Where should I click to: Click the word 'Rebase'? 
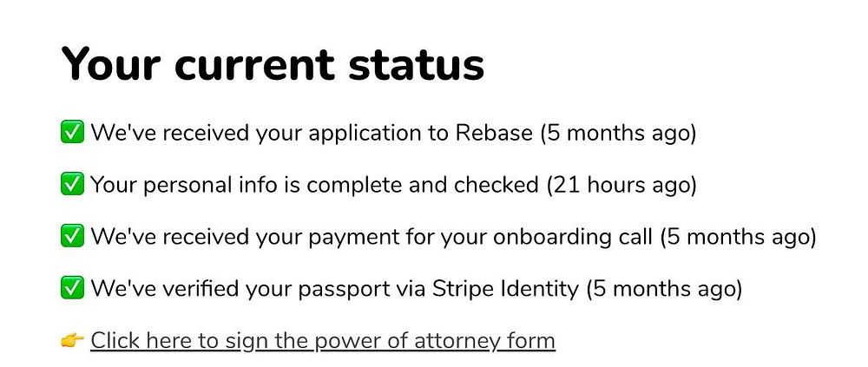pos(493,134)
